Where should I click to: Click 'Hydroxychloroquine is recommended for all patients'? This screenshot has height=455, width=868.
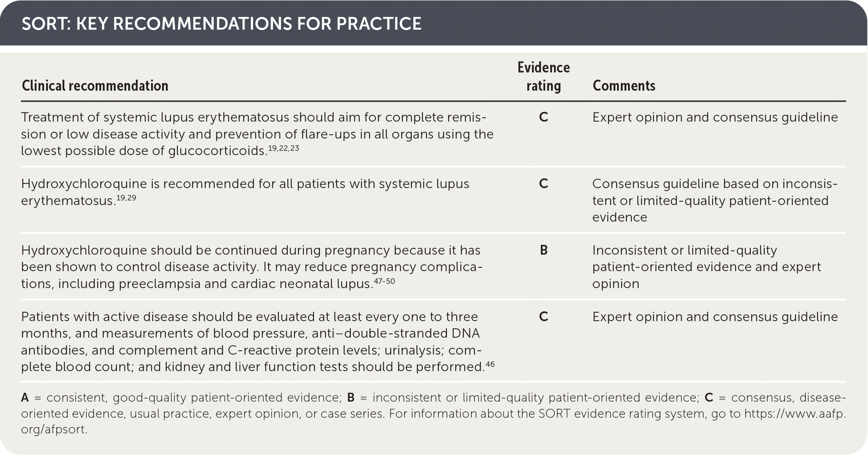click(245, 184)
